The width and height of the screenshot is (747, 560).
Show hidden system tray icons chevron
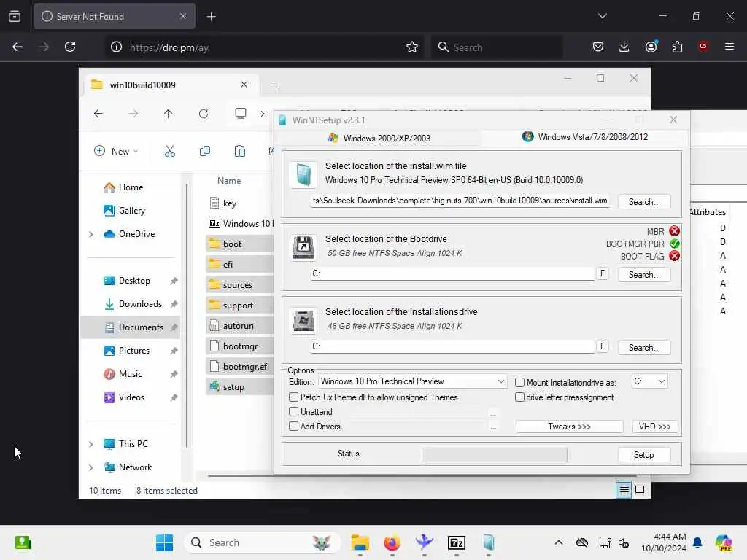click(558, 542)
